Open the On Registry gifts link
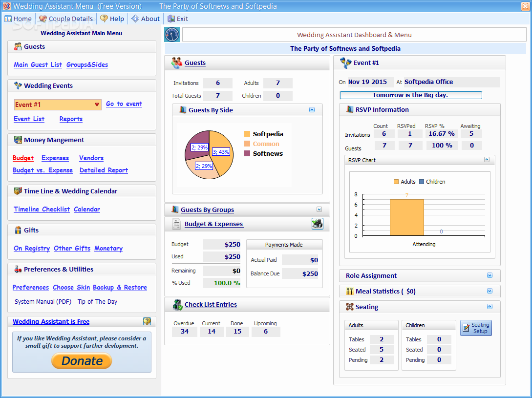This screenshot has width=532, height=398. pyautogui.click(x=32, y=249)
